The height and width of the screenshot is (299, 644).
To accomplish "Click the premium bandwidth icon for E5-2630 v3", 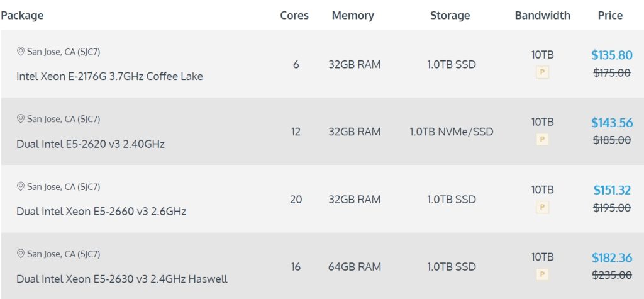I will pyautogui.click(x=542, y=274).
